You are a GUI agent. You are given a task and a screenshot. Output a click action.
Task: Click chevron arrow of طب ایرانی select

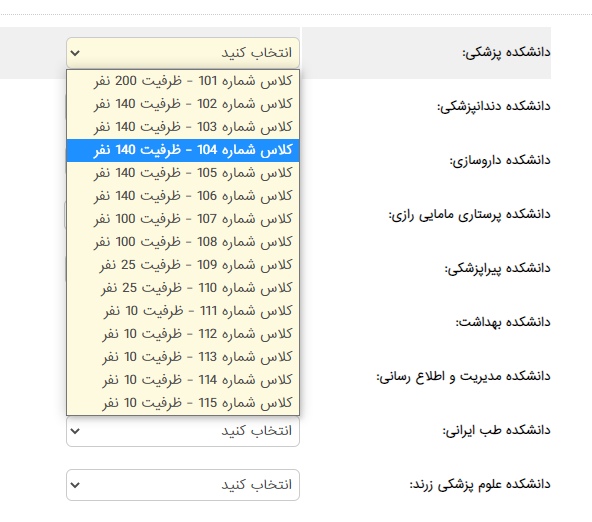point(75,431)
